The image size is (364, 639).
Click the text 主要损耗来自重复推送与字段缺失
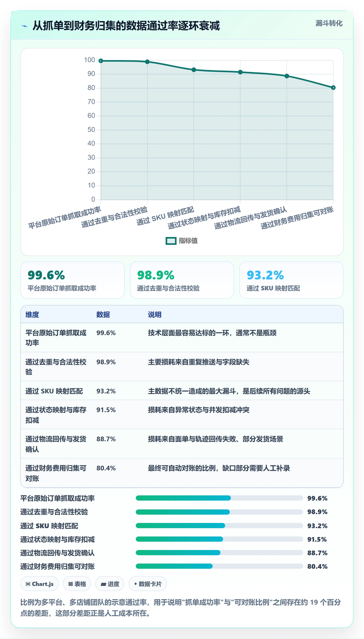pos(199,362)
